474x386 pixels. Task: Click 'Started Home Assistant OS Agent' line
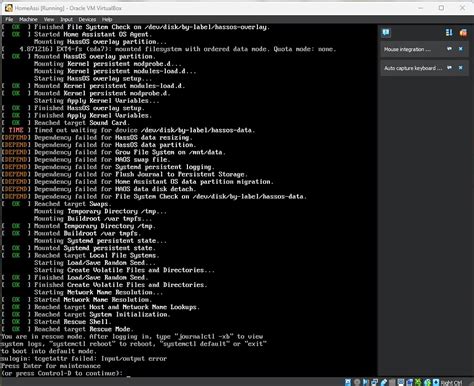tap(77, 34)
